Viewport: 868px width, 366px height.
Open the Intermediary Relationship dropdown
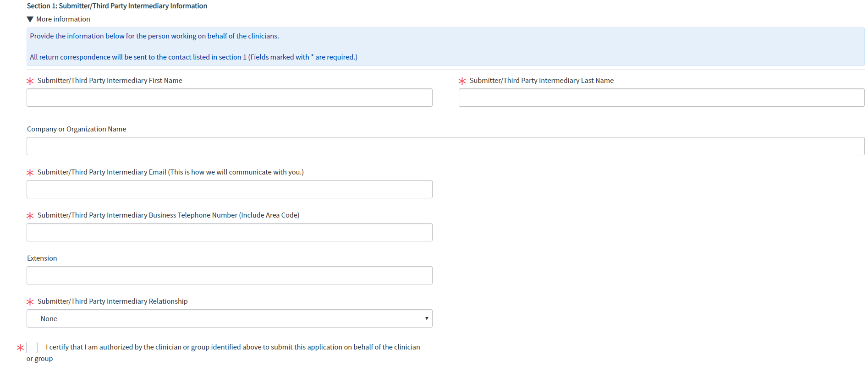(229, 318)
